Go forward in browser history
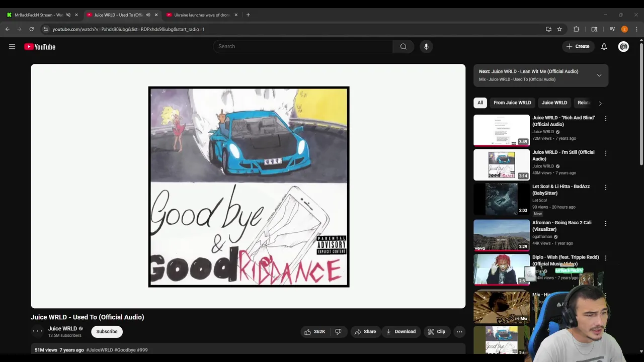This screenshot has height=362, width=644. [x=20, y=29]
